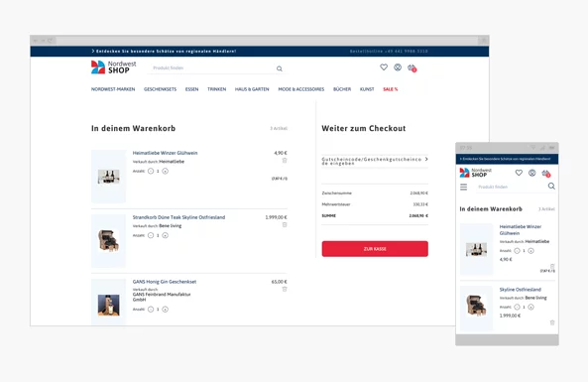This screenshot has height=382, width=588.
Task: Click seller Bene living in desktop cart
Action: click(171, 226)
